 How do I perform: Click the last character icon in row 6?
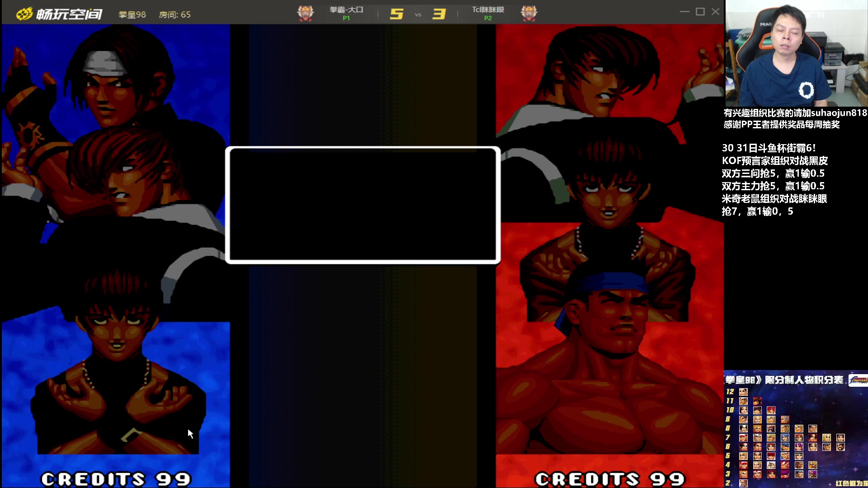point(840,447)
